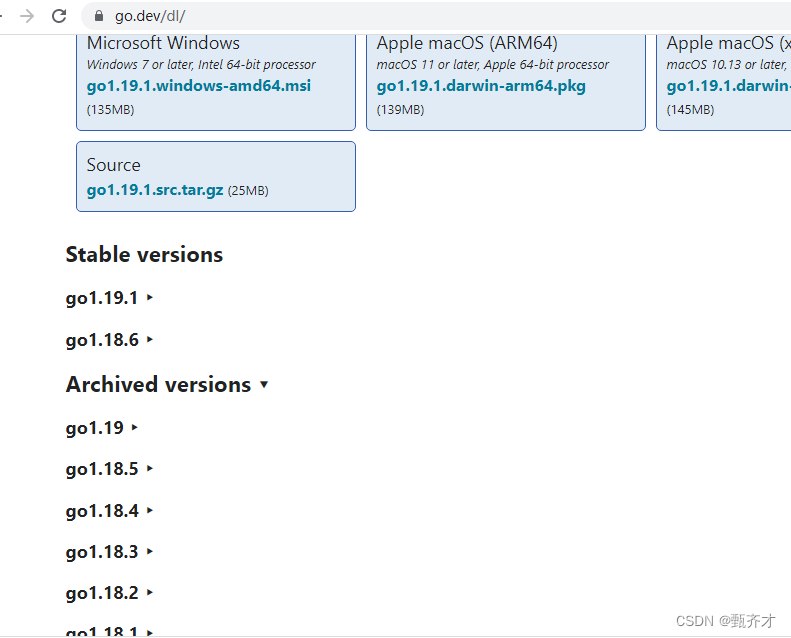Click the (135MB) size text
The height and width of the screenshot is (638, 791).
[x=110, y=109]
